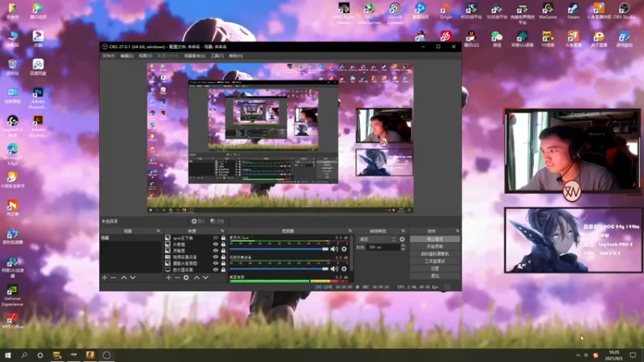This screenshot has width=644, height=362.
Task: Open the OBS Studio desktop shortcut
Action: click(x=624, y=10)
